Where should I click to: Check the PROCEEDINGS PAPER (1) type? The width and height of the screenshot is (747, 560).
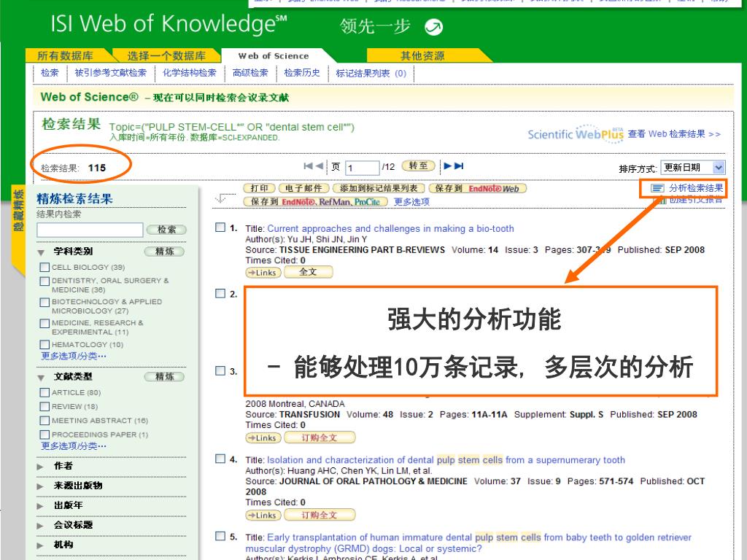44,435
